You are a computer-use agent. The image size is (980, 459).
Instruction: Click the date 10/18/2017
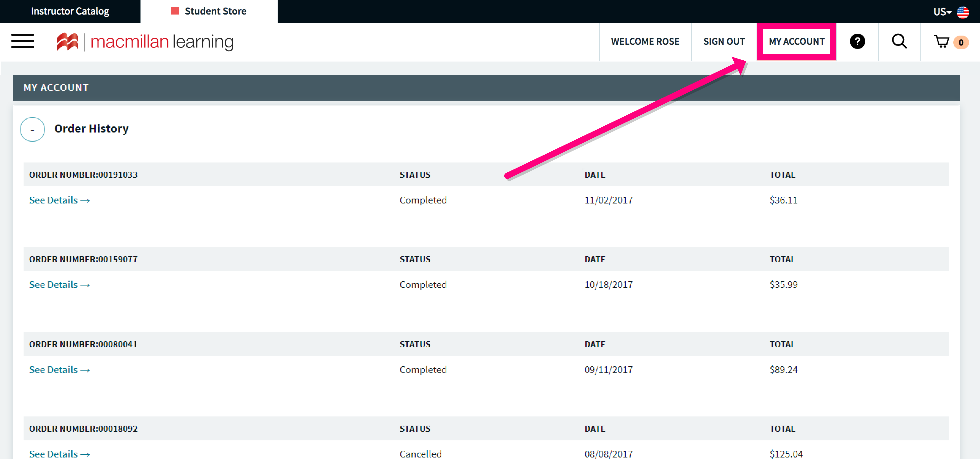[608, 284]
